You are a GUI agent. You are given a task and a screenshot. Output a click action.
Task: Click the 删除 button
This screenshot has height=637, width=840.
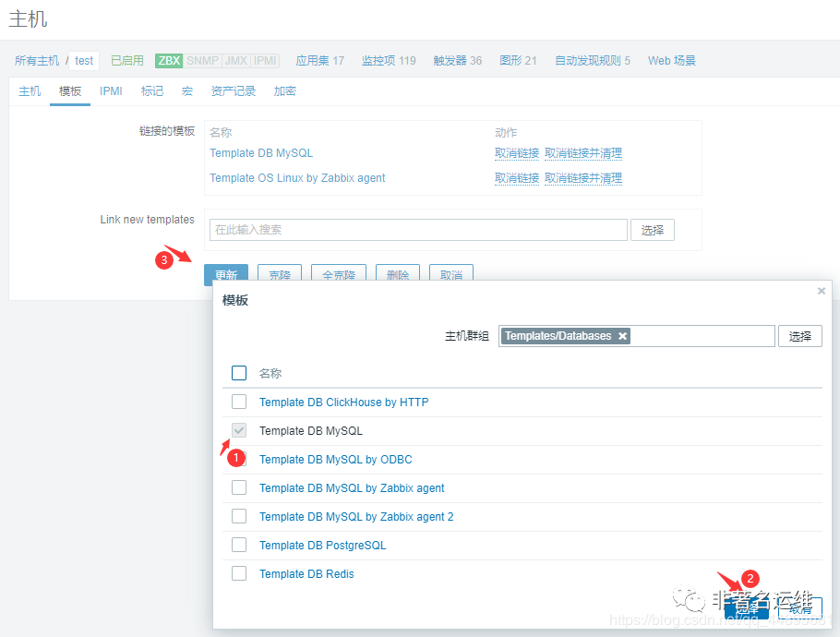click(x=398, y=273)
